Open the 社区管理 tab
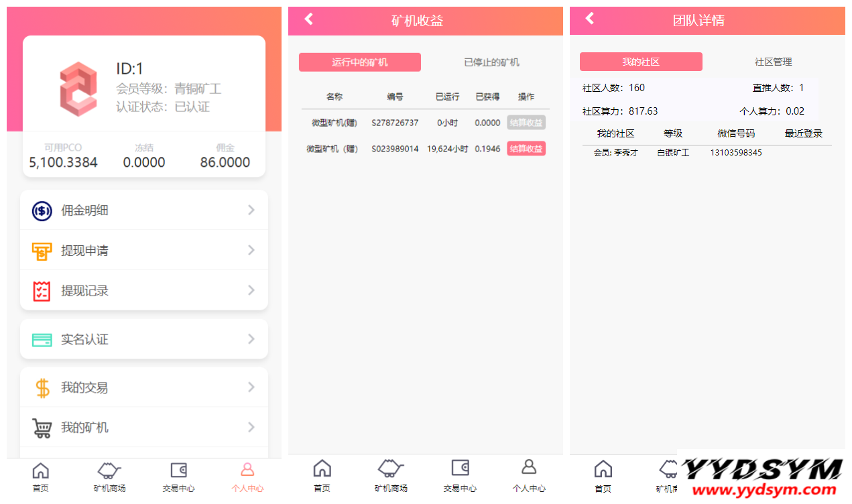Viewport: 852px width, 504px height. (x=774, y=62)
